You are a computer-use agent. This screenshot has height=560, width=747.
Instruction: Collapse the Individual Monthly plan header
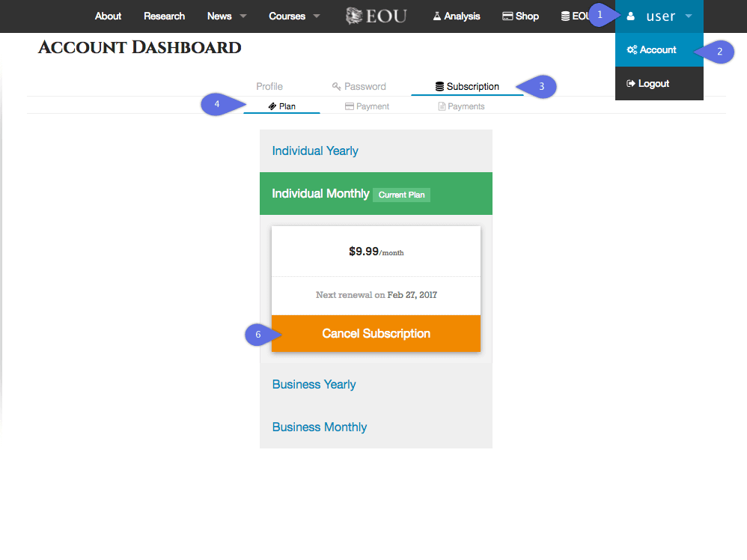click(x=320, y=194)
